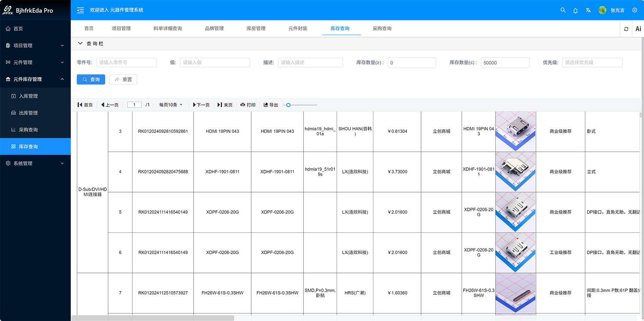Click the language translation icon
This screenshot has height=321, width=644.
[x=588, y=10]
